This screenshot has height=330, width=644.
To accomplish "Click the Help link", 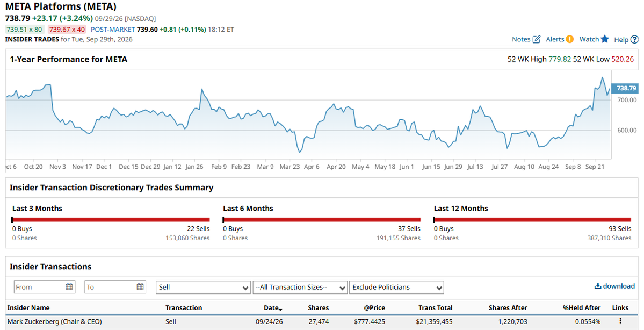I will (x=621, y=40).
